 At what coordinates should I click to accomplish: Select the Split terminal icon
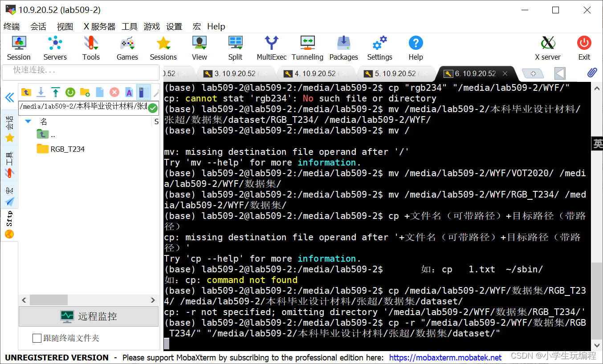click(235, 48)
